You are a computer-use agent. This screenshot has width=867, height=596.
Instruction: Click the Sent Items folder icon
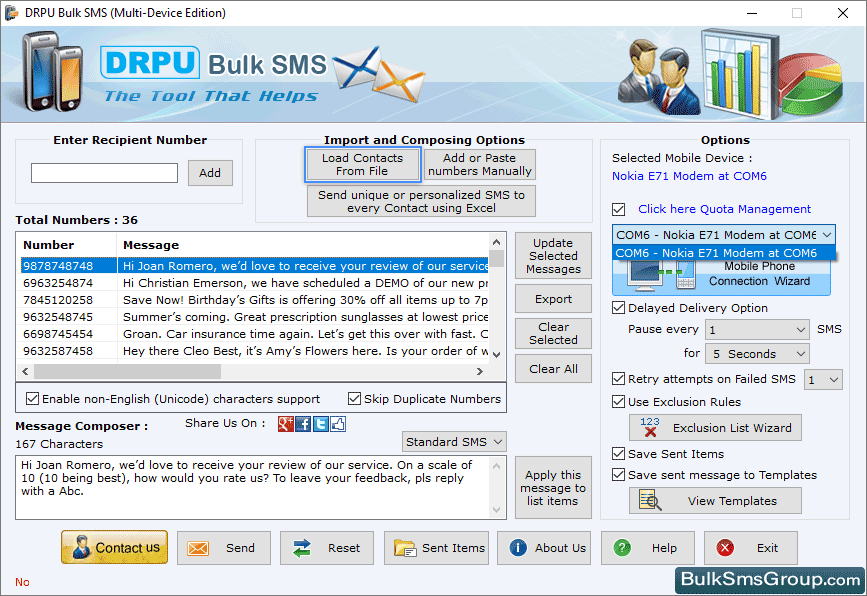(405, 548)
